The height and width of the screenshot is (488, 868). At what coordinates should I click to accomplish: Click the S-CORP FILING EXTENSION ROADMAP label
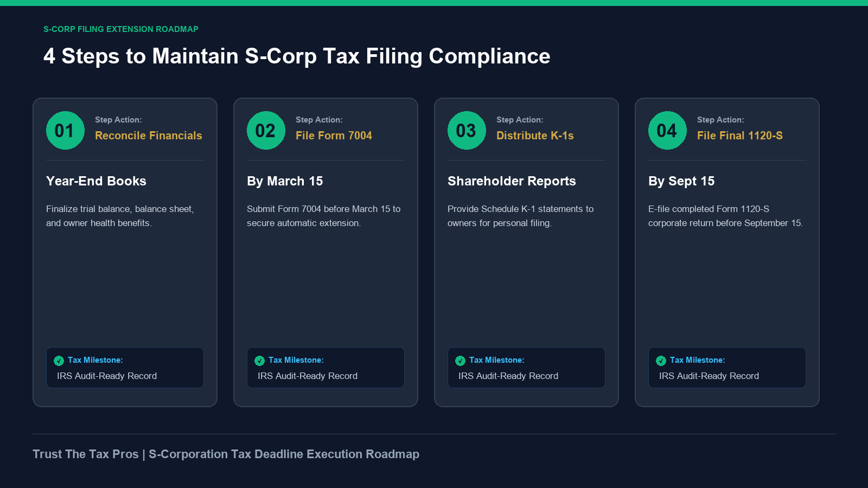tap(121, 29)
